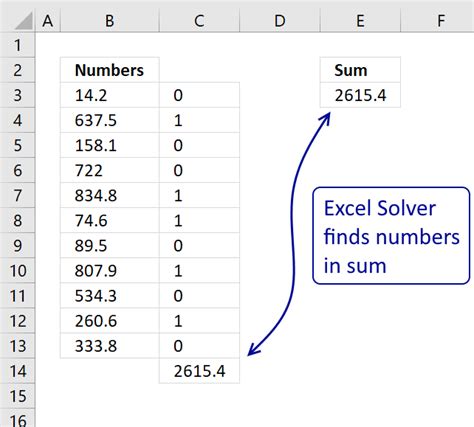Select row 13 header

pyautogui.click(x=17, y=346)
